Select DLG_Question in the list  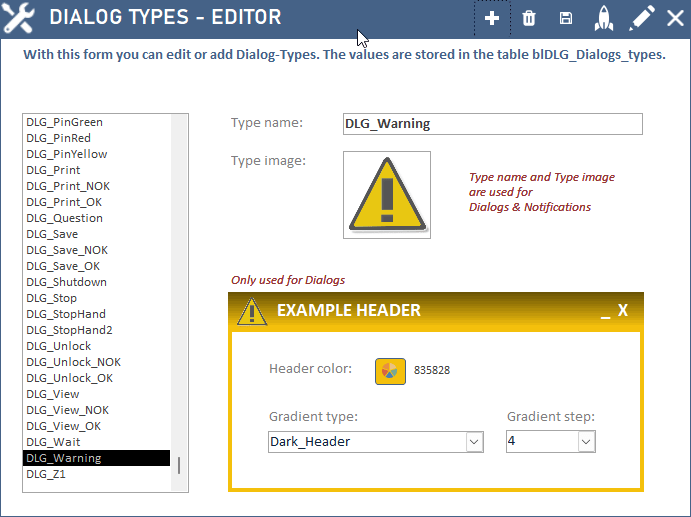[x=65, y=218]
